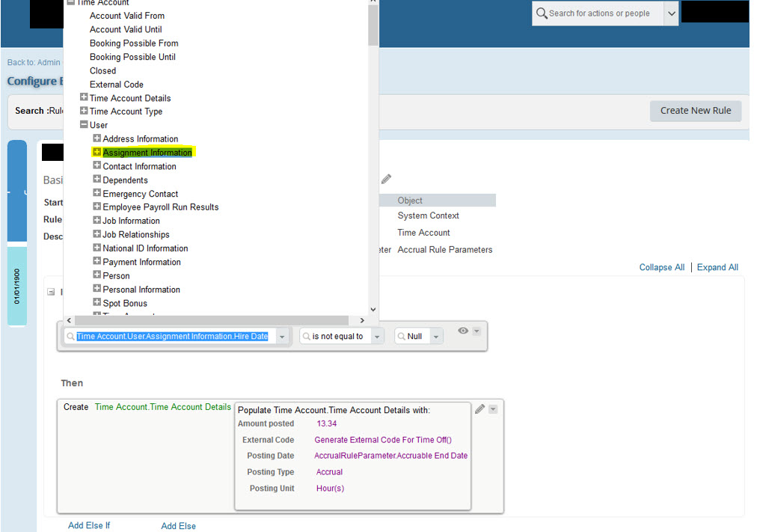Click the Posting Type value Accrual
Screen dimensions: 757x532
[329, 472]
